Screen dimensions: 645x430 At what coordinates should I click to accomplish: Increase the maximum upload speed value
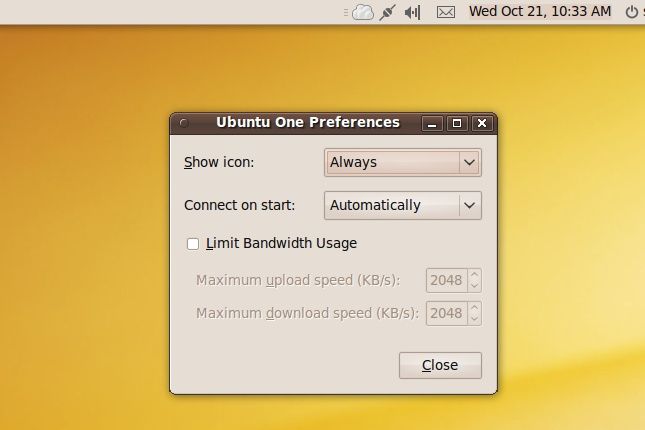[474, 274]
